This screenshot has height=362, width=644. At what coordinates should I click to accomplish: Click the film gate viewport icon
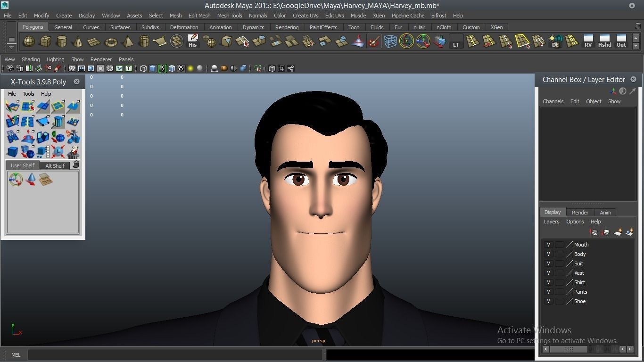pos(82,68)
